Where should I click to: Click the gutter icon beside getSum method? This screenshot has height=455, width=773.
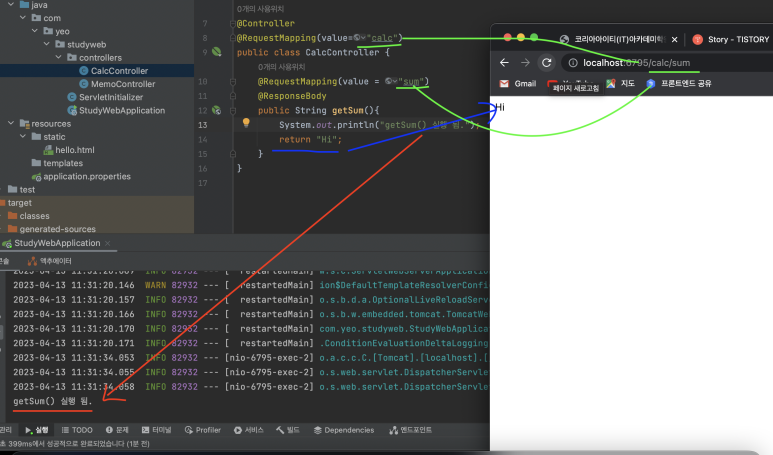click(x=216, y=110)
